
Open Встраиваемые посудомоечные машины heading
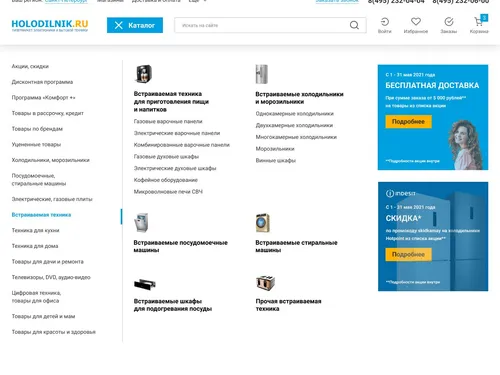click(x=181, y=246)
